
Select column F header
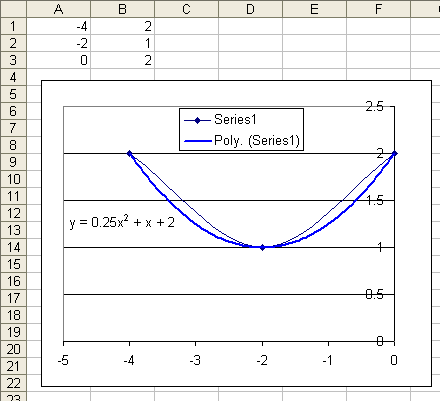pyautogui.click(x=378, y=9)
